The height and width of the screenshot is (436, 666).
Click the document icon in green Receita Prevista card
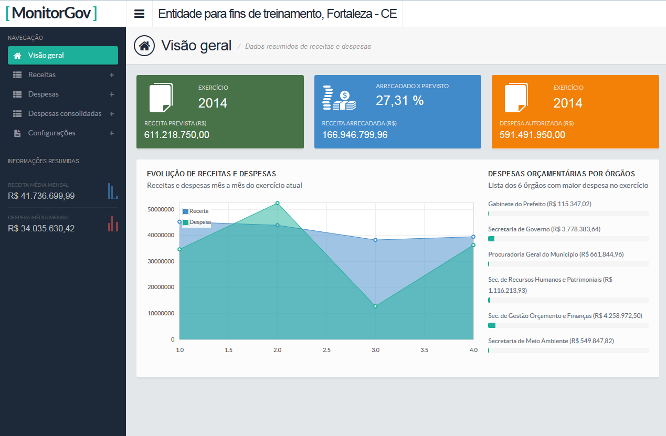161,98
